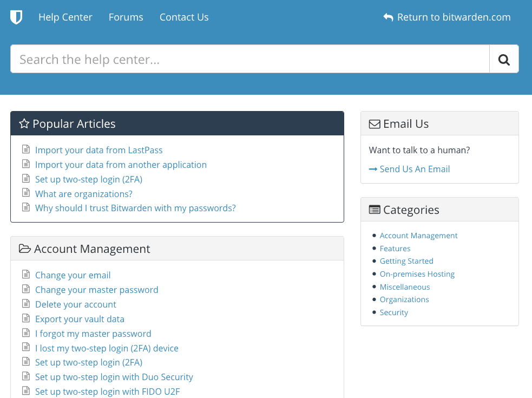Image resolution: width=532 pixels, height=398 pixels.
Task: Select Contact Us in the top bar
Action: pos(184,17)
